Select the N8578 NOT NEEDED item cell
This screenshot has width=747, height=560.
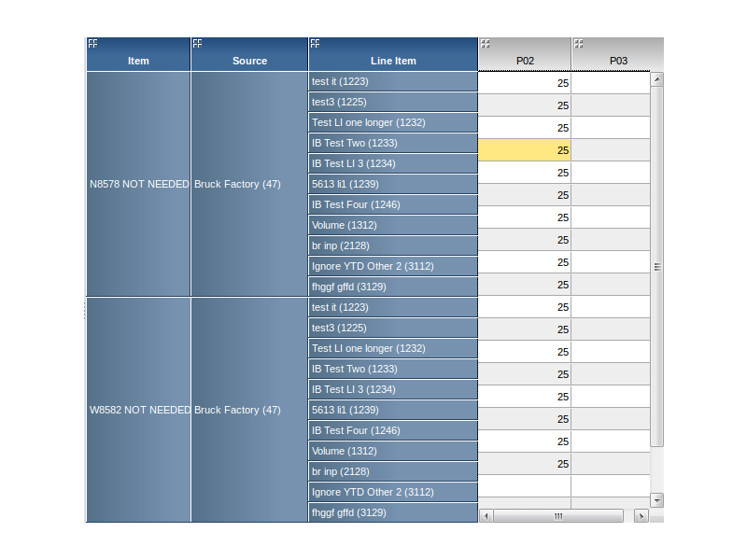[x=138, y=184]
